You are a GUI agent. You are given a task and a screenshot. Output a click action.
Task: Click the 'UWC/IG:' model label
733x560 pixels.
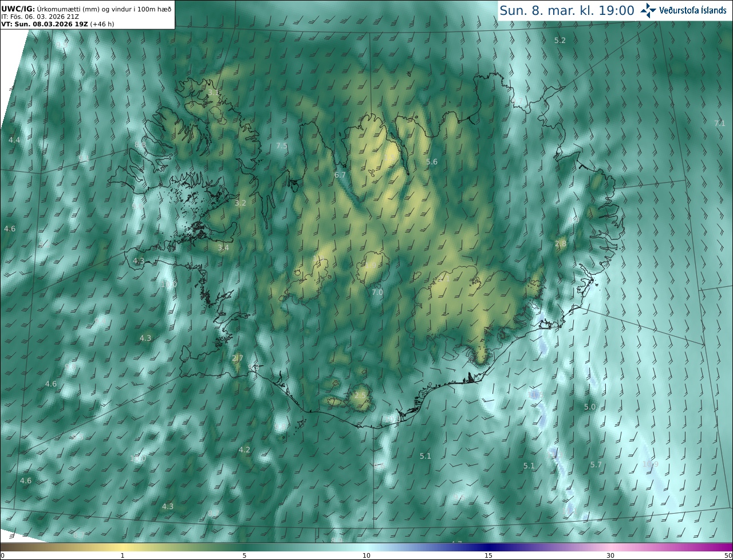[x=18, y=9]
